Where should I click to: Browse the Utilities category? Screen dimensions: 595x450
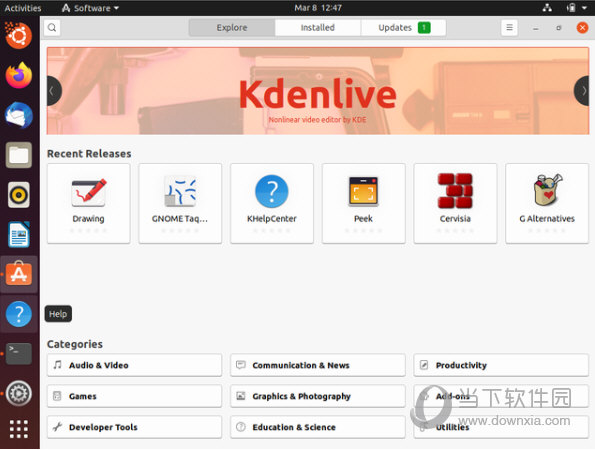[501, 427]
